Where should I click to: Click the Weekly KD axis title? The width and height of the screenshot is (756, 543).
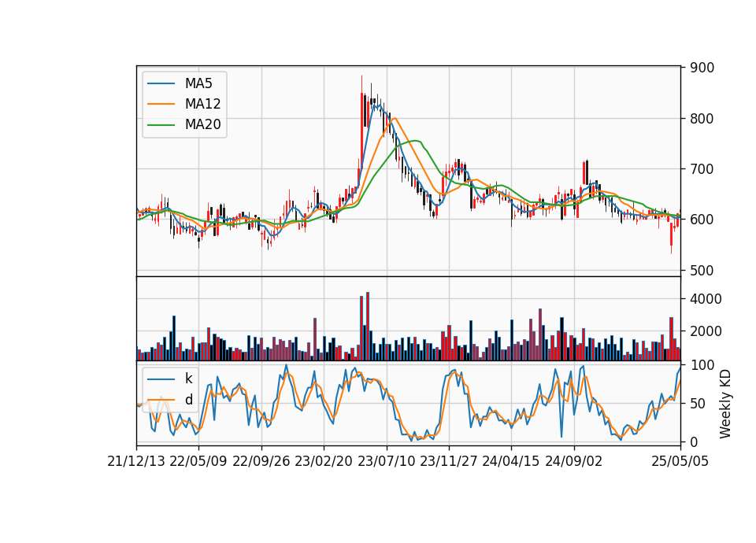click(725, 404)
